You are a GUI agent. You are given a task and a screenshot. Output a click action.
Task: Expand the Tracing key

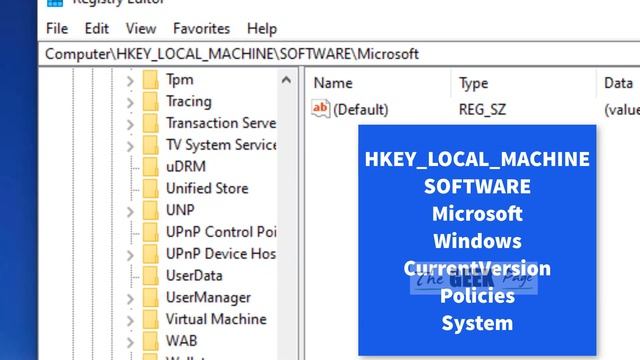coord(130,102)
